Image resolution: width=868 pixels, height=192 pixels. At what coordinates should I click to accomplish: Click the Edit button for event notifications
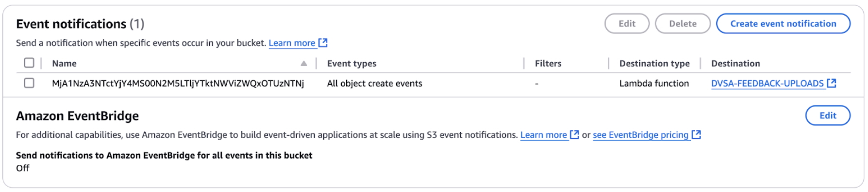[x=627, y=23]
